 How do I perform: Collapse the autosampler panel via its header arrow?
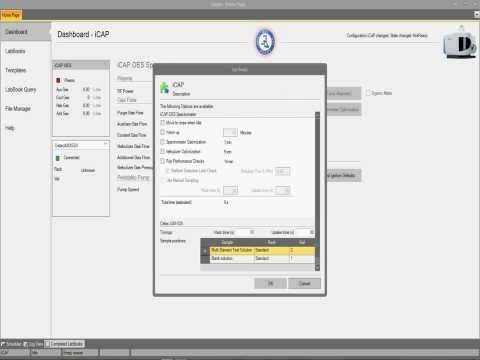click(105, 144)
